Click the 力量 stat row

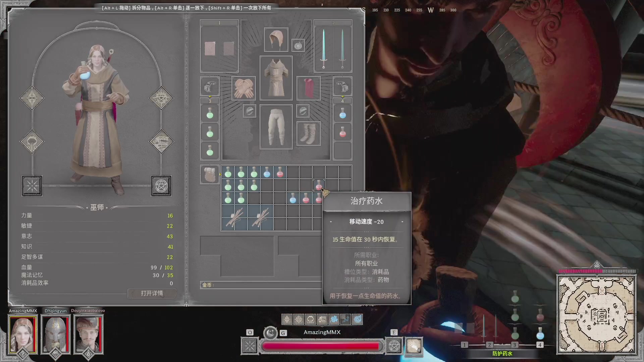click(x=97, y=216)
